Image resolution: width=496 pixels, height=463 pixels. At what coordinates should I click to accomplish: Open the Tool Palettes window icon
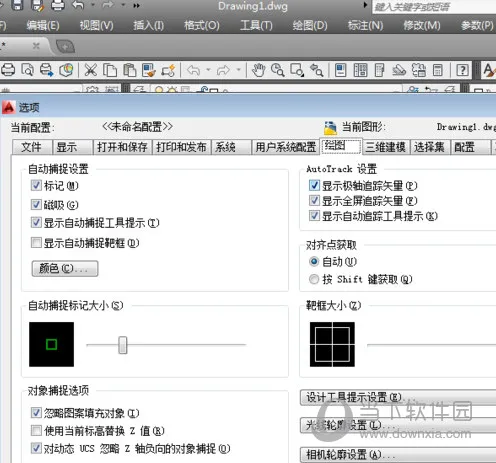pos(380,70)
